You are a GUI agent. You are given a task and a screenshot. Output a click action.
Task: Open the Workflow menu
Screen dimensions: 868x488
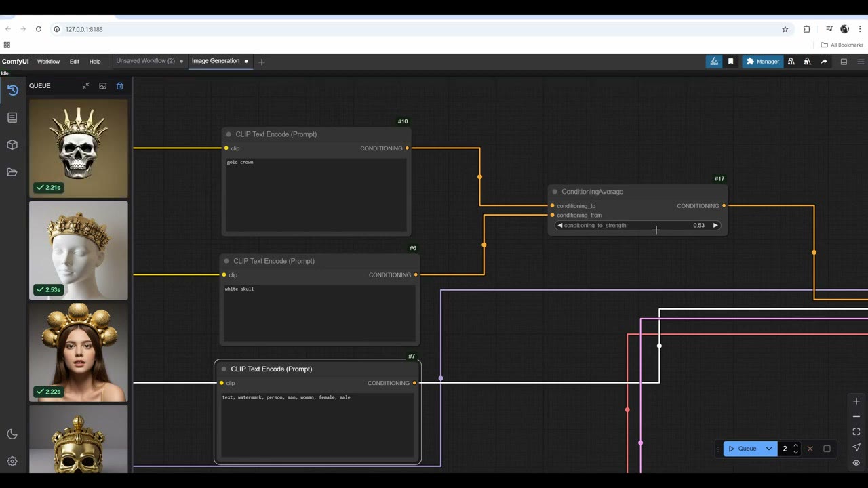click(x=48, y=62)
